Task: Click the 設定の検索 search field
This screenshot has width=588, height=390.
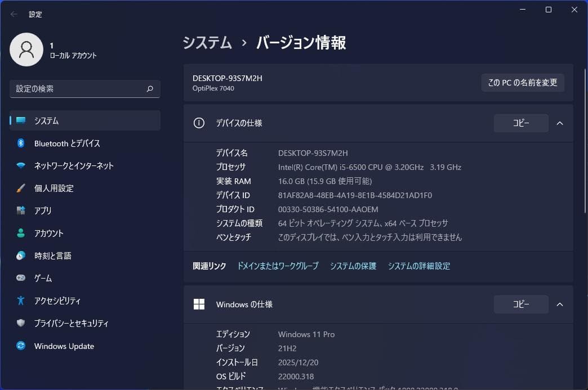Action: click(x=79, y=89)
